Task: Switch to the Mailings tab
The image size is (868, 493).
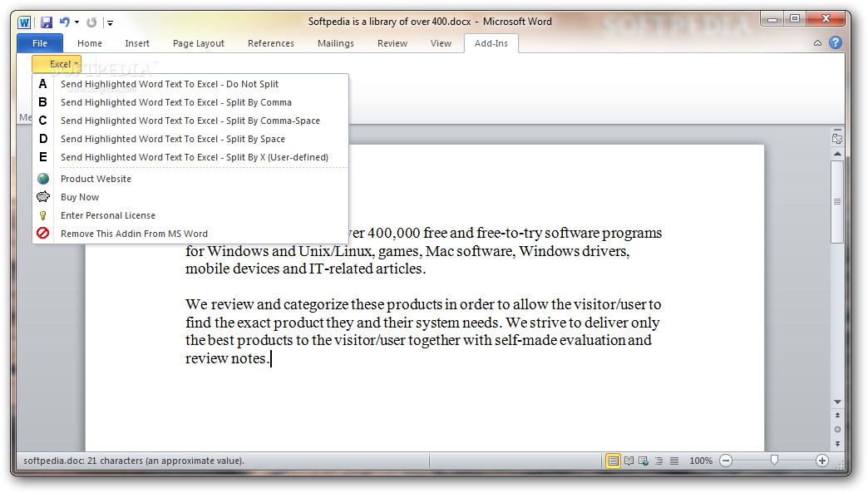Action: pyautogui.click(x=336, y=43)
